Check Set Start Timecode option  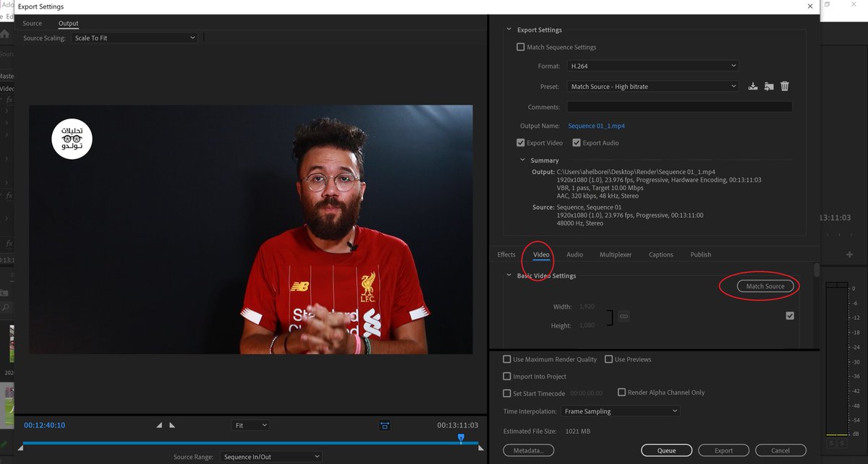point(507,393)
